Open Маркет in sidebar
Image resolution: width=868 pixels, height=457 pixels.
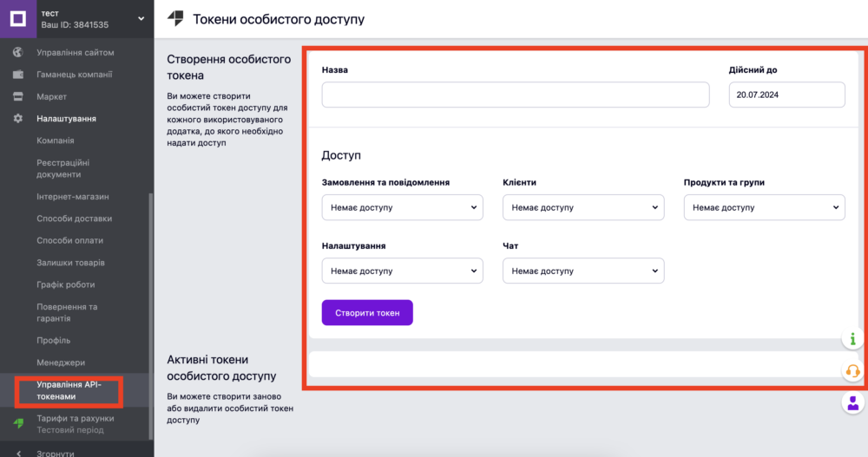pyautogui.click(x=51, y=96)
